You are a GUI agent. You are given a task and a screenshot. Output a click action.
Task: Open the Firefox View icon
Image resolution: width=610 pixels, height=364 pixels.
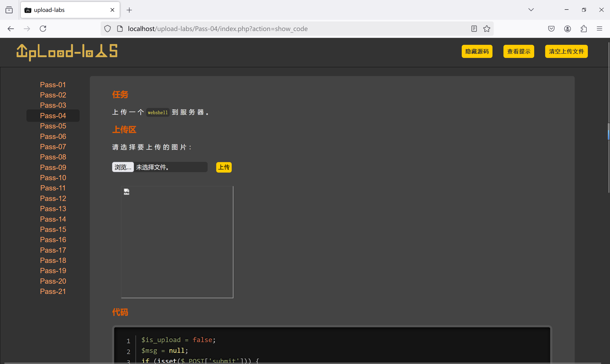tap(9, 10)
